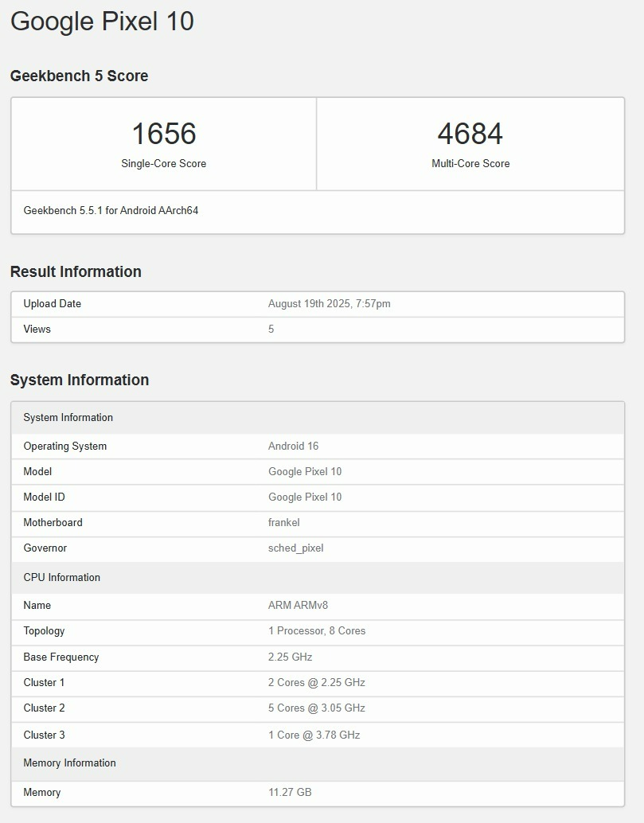Click the '1 Core @ 3.78 GHz' value
Viewport: 644px width, 823px height.
coord(314,735)
